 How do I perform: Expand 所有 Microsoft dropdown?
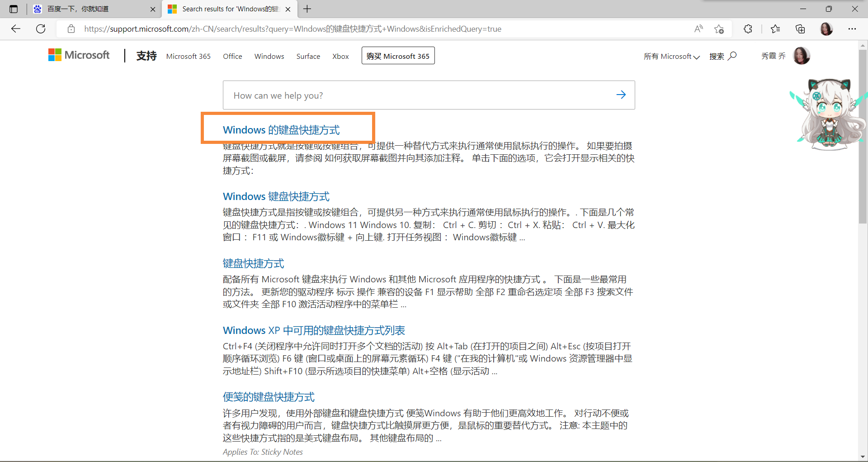(672, 56)
